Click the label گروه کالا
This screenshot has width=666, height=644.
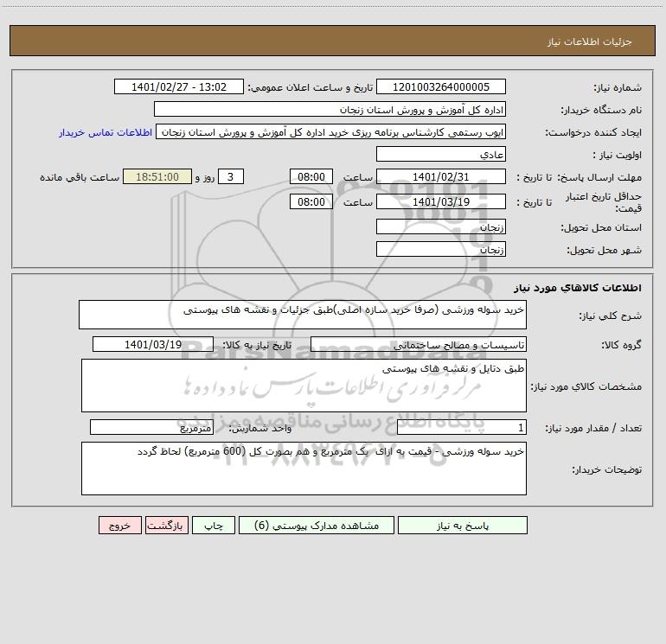(621, 345)
